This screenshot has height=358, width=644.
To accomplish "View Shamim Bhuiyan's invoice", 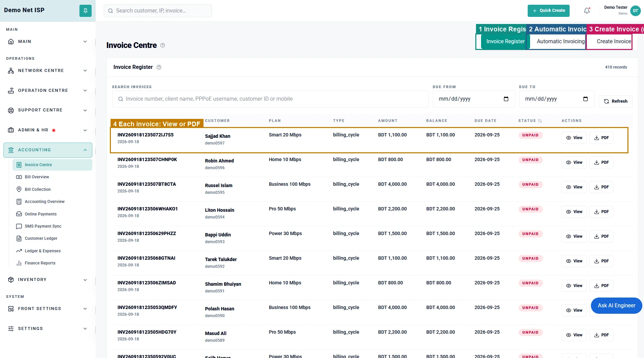I will (574, 286).
